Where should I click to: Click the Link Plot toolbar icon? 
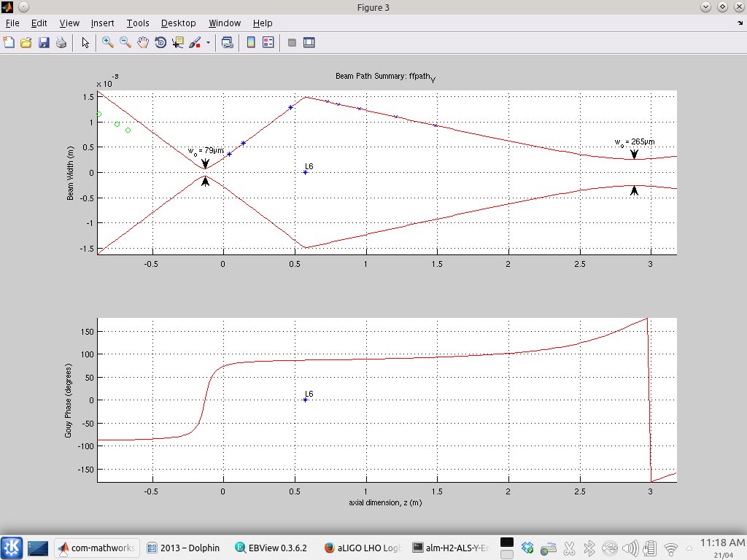(x=228, y=42)
